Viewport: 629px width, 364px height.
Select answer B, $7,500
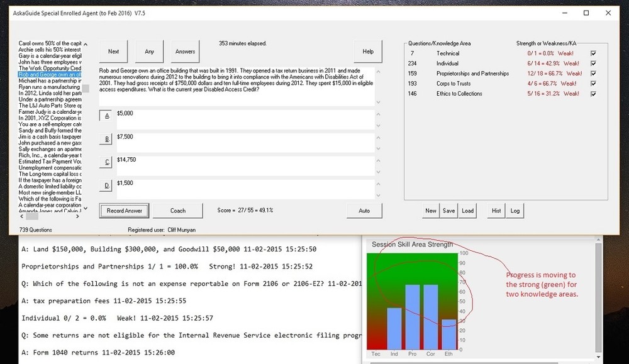click(105, 138)
